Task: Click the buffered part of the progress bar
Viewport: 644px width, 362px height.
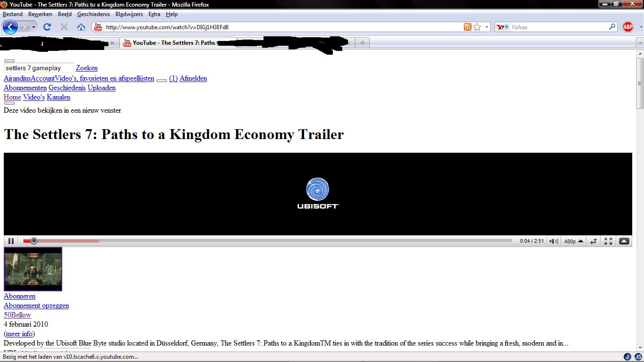Action: [68, 241]
